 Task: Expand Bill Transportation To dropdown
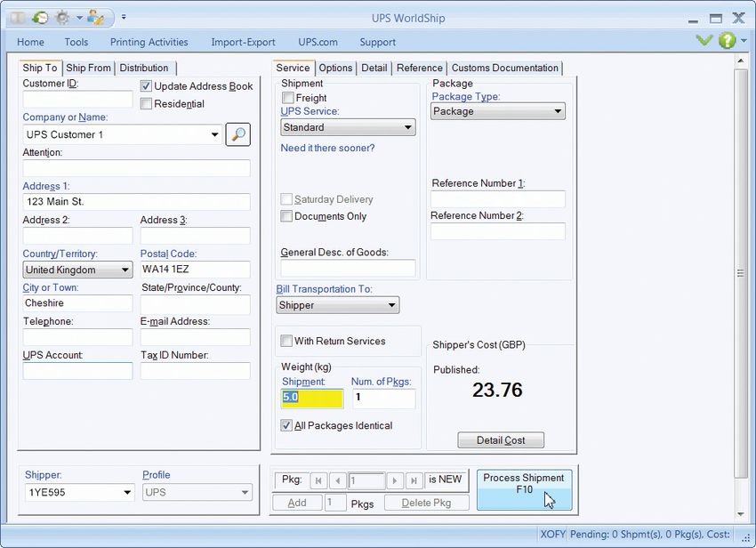[x=392, y=305]
